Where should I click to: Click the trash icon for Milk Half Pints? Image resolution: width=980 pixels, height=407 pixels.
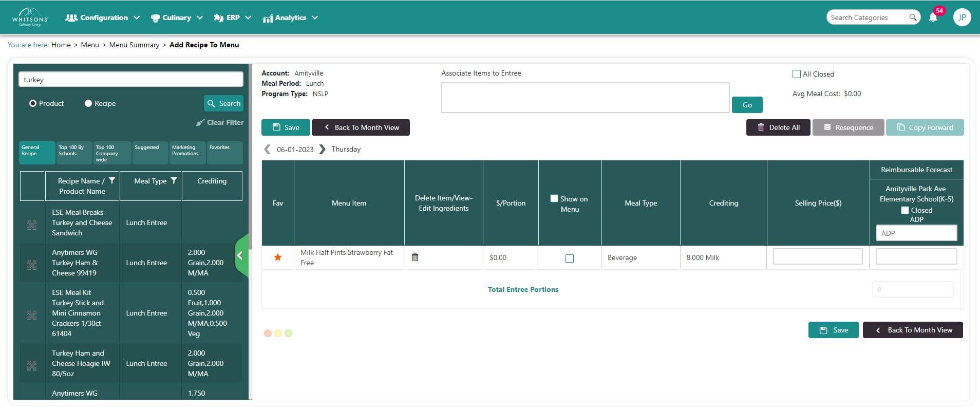415,257
